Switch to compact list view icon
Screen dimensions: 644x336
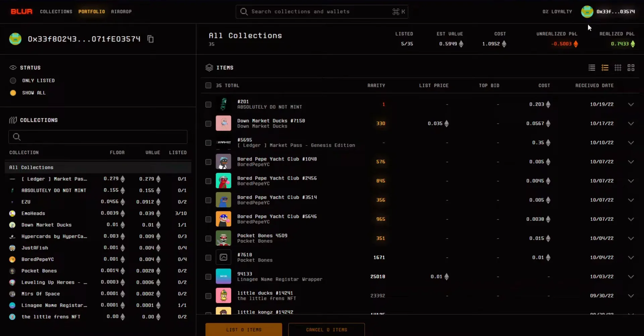[592, 68]
